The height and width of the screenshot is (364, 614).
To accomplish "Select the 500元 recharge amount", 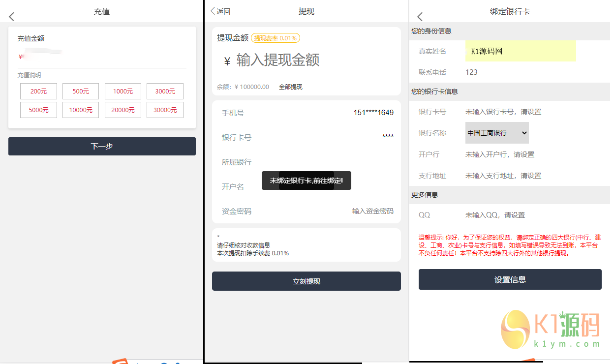I will point(80,91).
